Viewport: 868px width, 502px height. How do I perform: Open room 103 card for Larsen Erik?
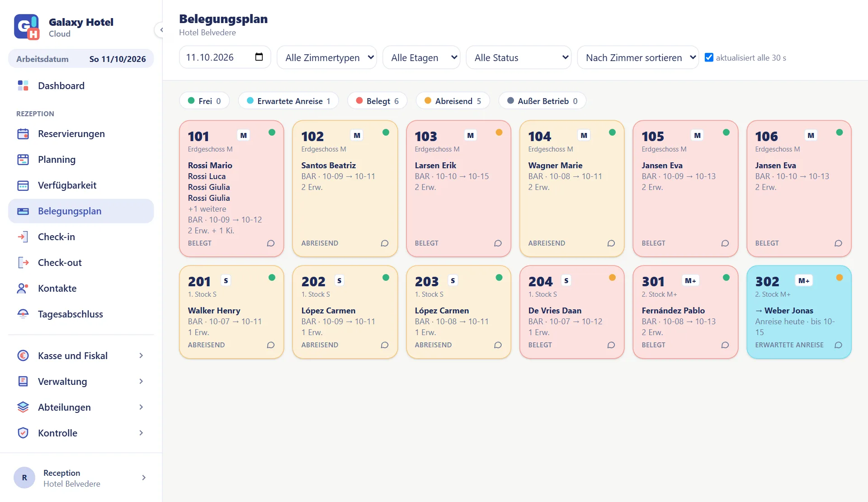tap(458, 189)
